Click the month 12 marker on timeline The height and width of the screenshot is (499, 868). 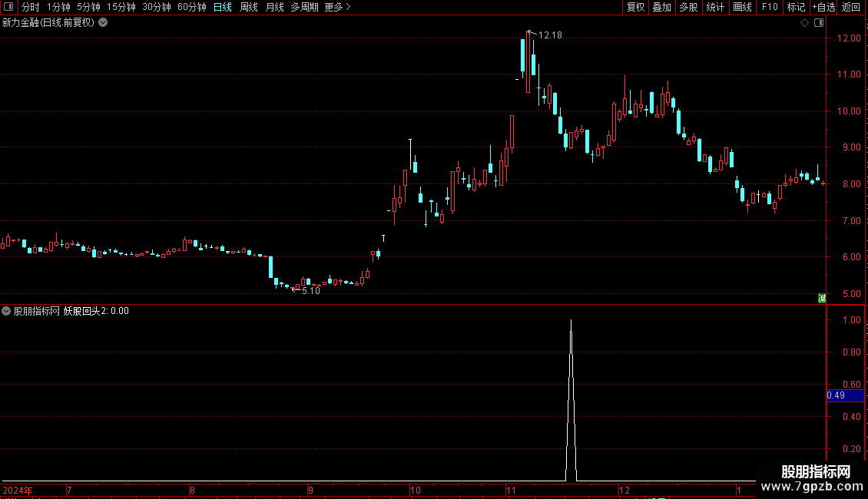[x=624, y=490]
